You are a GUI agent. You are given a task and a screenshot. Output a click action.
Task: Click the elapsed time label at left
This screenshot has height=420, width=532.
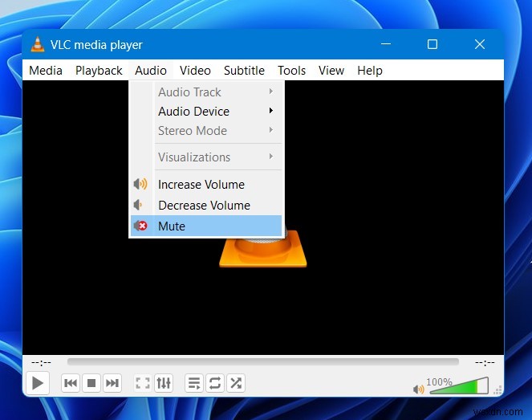click(x=41, y=363)
